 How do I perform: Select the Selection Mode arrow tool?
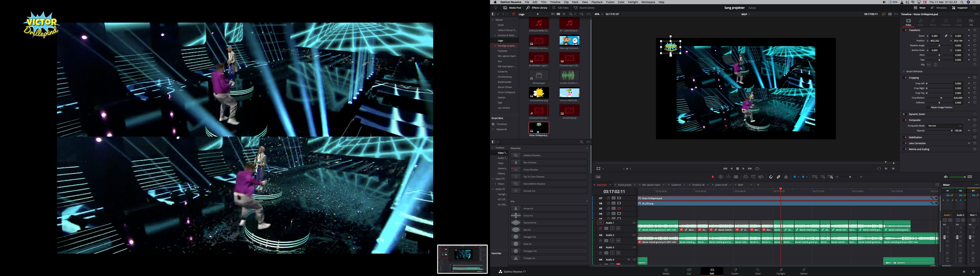[713, 177]
